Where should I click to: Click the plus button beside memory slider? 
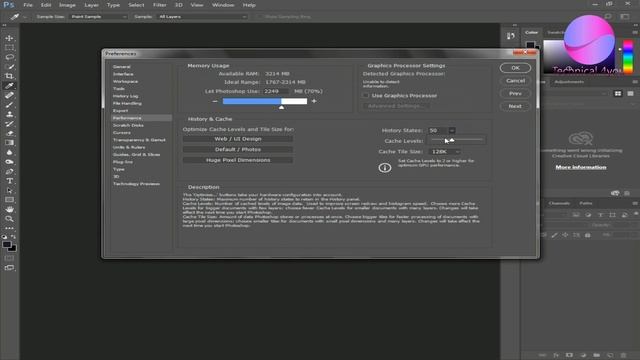pos(314,101)
